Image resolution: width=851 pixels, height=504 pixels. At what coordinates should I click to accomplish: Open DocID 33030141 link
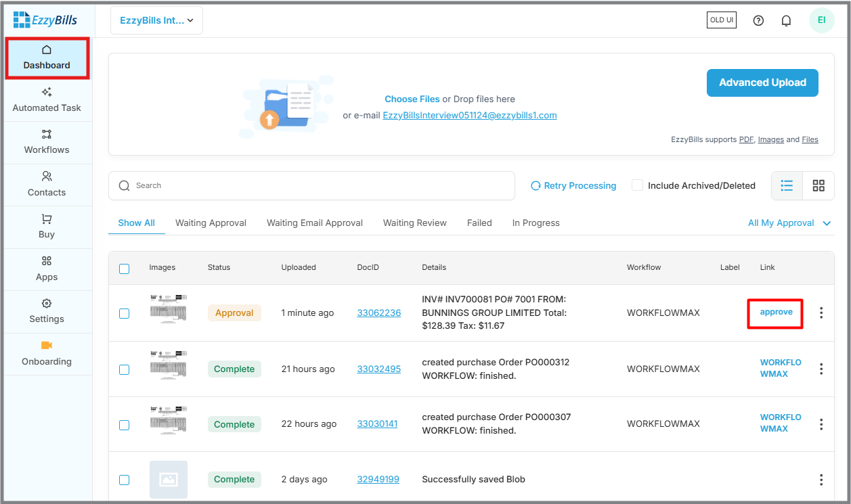click(x=377, y=423)
